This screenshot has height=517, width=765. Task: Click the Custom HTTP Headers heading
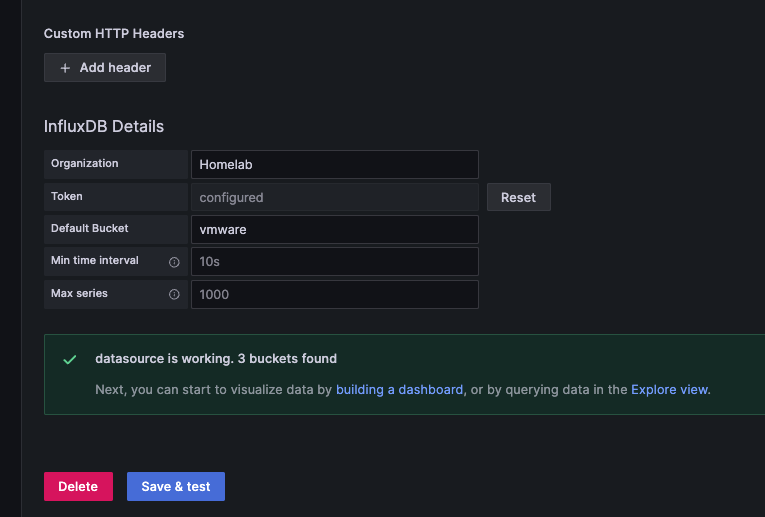point(114,33)
